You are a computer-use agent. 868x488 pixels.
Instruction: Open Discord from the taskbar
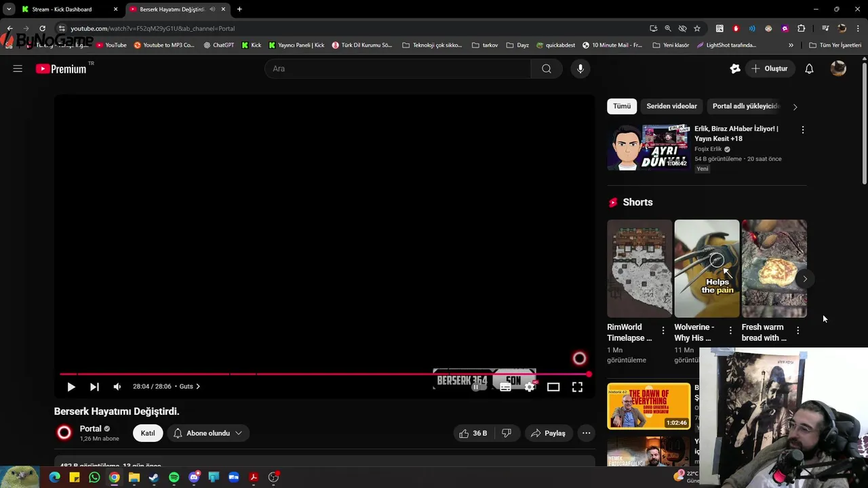point(194,477)
